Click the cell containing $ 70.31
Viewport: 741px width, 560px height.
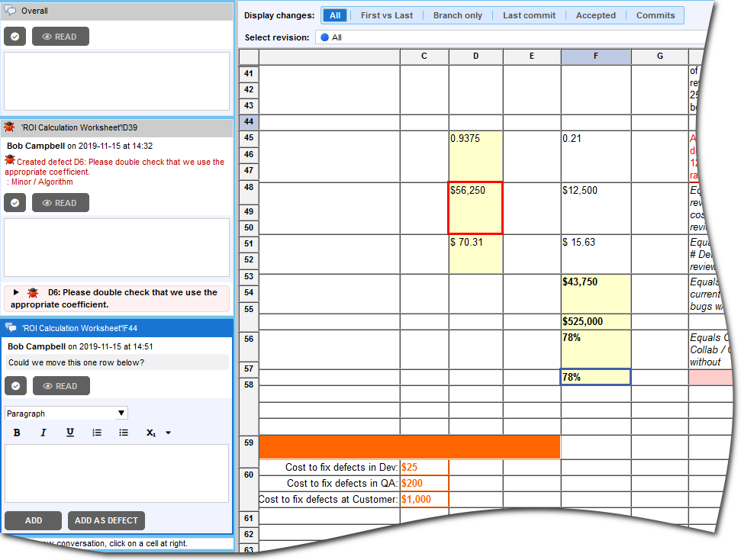click(x=475, y=254)
